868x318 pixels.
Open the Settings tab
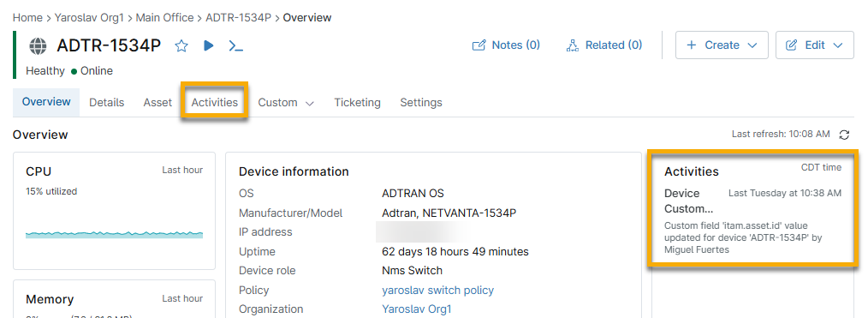pyautogui.click(x=421, y=103)
